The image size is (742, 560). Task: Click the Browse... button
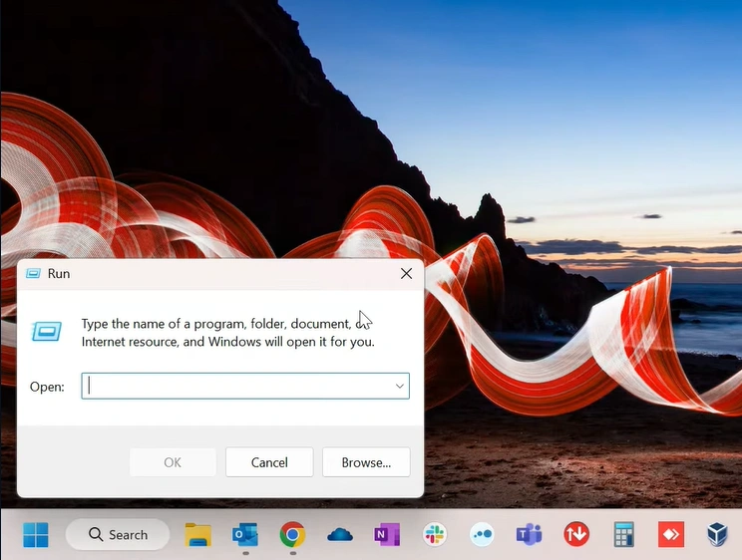click(x=366, y=462)
